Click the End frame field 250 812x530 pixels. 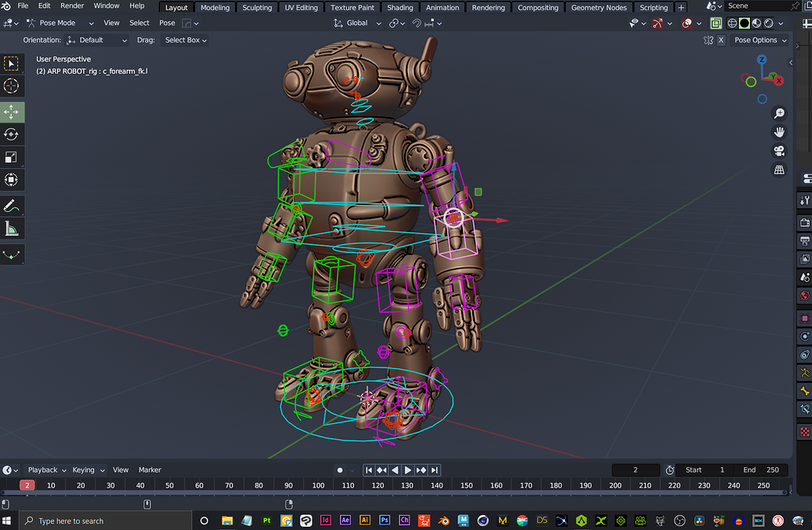pos(761,470)
